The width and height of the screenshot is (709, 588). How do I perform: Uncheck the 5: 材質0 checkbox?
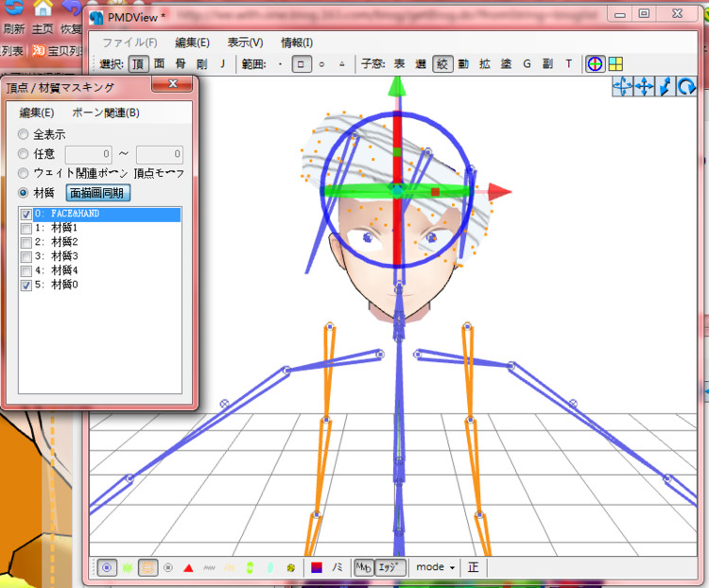pyautogui.click(x=26, y=285)
